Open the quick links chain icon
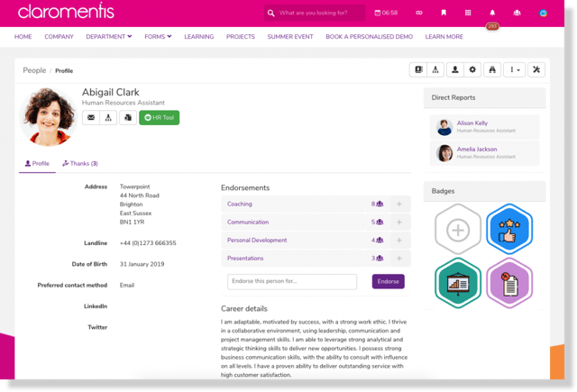This screenshot has width=577, height=392. coord(419,13)
